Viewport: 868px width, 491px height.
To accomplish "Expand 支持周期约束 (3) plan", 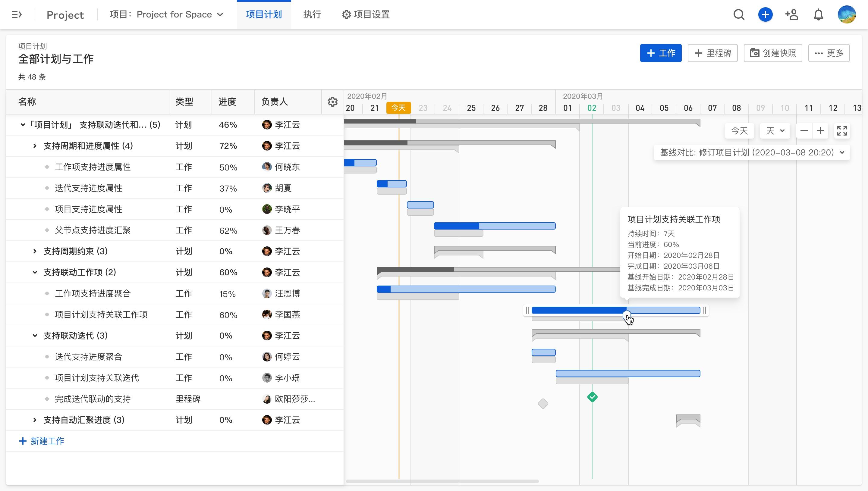I will [x=35, y=251].
